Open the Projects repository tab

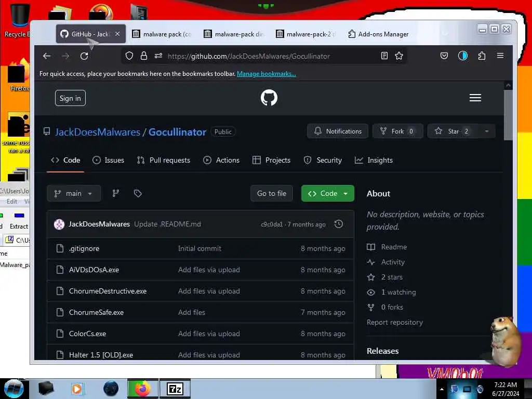pos(271,160)
